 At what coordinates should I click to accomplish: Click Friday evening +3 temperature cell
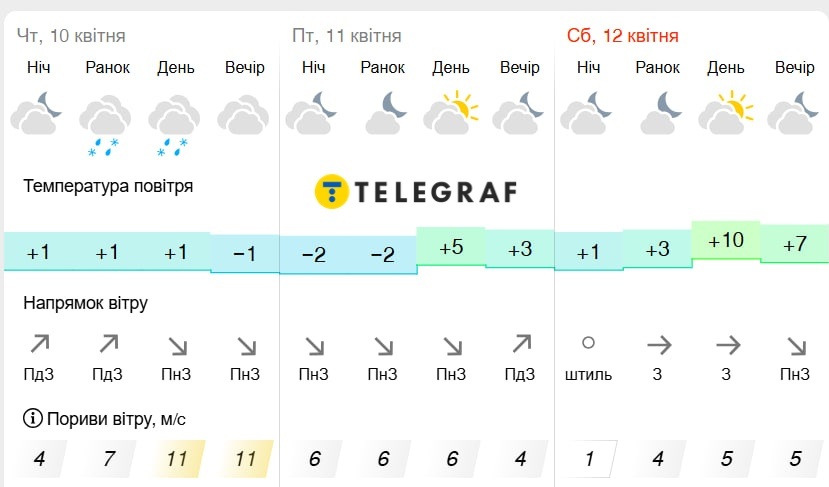click(x=520, y=249)
